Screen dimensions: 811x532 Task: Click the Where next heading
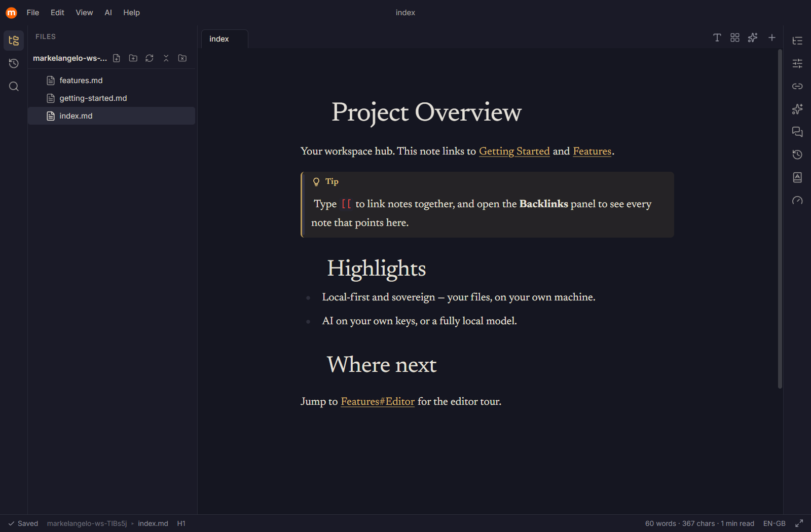(x=382, y=365)
